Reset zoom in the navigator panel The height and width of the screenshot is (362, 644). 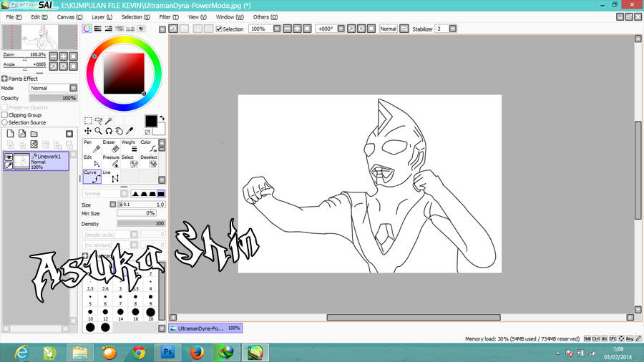pyautogui.click(x=73, y=57)
